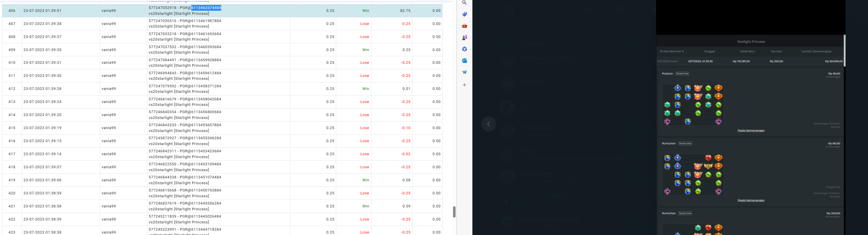Click the Rp 83.000,00 winnings value
The image size is (868, 235).
pyautogui.click(x=834, y=62)
